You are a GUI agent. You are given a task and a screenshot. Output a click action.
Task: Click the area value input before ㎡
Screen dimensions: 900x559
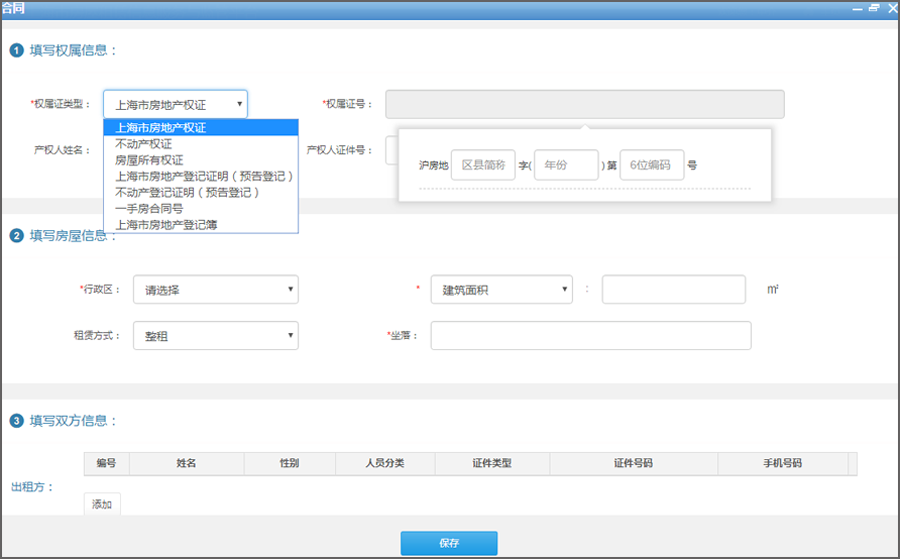(x=674, y=290)
